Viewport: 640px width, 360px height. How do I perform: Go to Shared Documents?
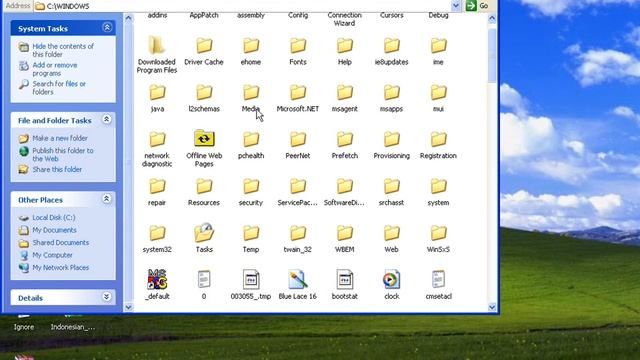pos(60,242)
